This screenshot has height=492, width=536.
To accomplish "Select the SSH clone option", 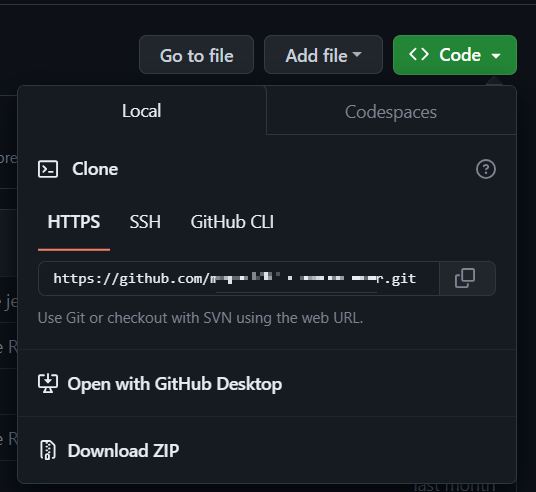I will pos(145,222).
